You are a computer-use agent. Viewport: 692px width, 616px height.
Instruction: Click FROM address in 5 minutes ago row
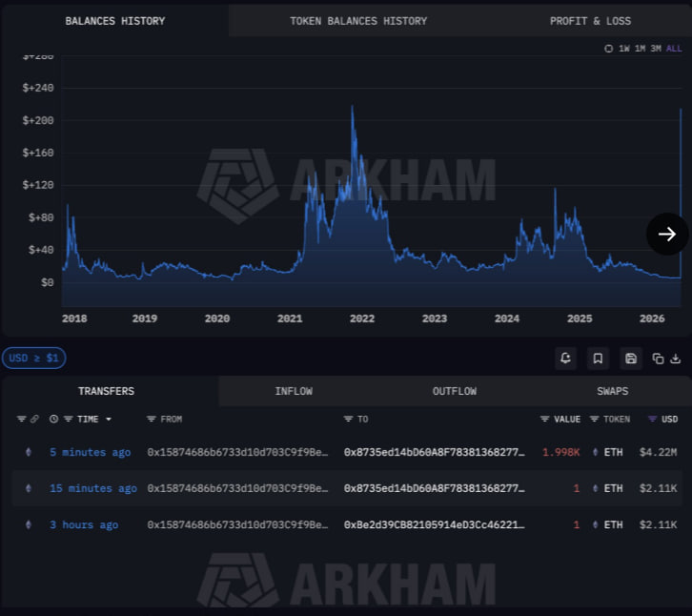pos(238,452)
